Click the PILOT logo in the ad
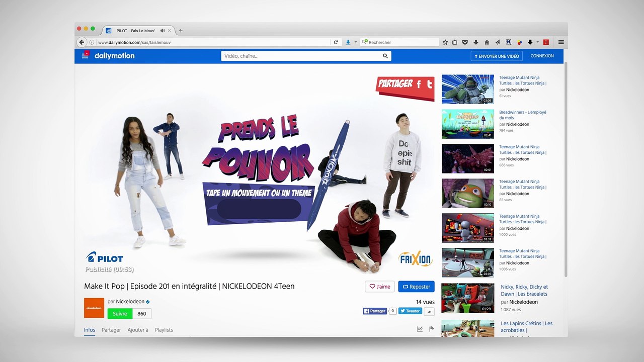Screen dimensions: 644x362 click(105, 257)
